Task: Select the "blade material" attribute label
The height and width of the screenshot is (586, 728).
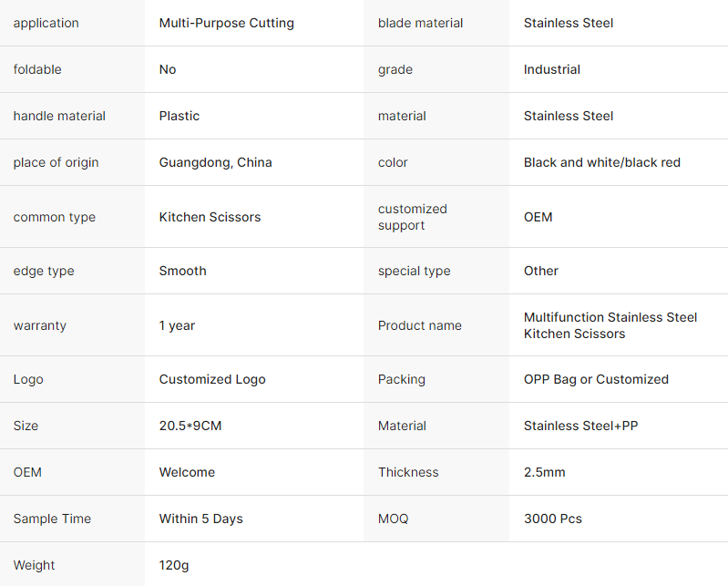Action: point(420,23)
